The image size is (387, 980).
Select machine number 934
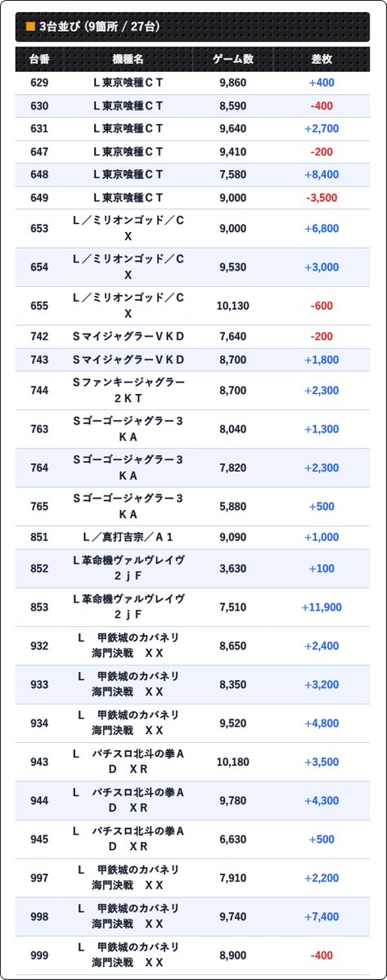pos(38,723)
